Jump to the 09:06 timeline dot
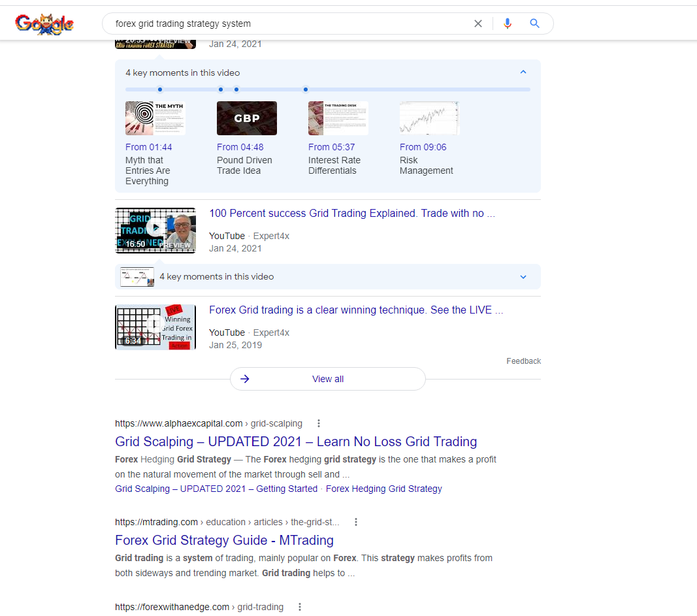697x616 pixels. (x=305, y=89)
